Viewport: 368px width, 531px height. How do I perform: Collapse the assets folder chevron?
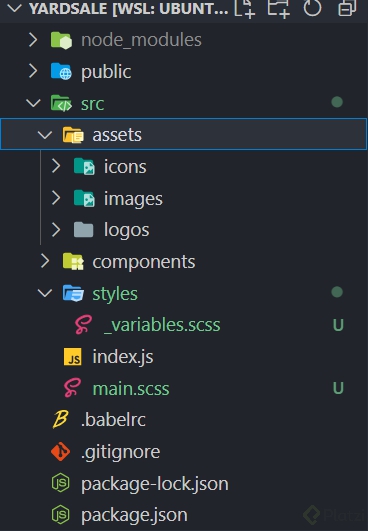pyautogui.click(x=45, y=135)
